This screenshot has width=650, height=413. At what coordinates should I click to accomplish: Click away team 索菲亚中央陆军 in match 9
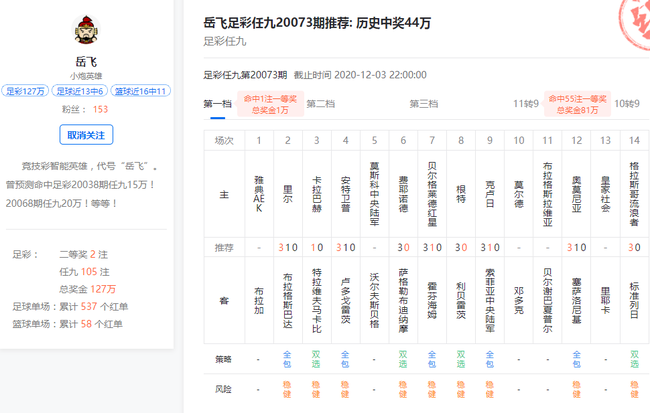click(490, 301)
